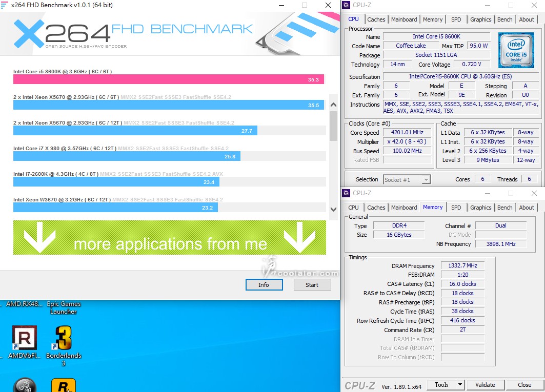The height and width of the screenshot is (392, 545).
Task: Expand the Tools dropdown arrow in CPU-Z
Action: [460, 385]
